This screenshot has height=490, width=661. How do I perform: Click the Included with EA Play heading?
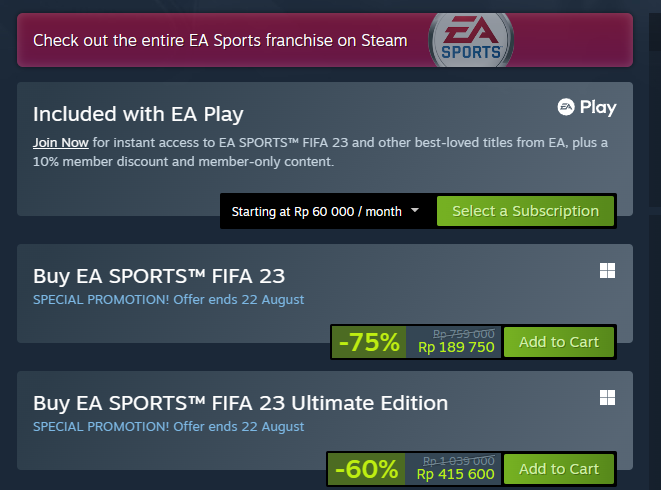coord(138,114)
